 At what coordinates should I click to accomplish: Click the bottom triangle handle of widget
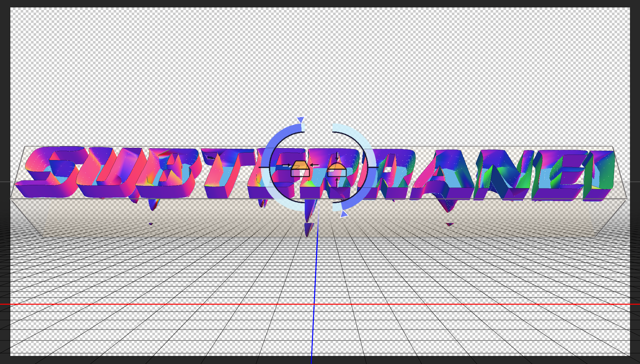click(x=344, y=214)
